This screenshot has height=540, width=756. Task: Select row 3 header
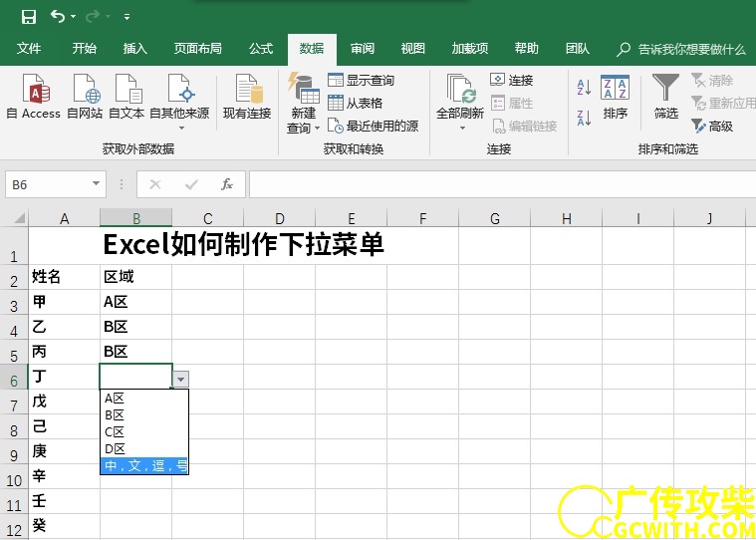coord(14,303)
